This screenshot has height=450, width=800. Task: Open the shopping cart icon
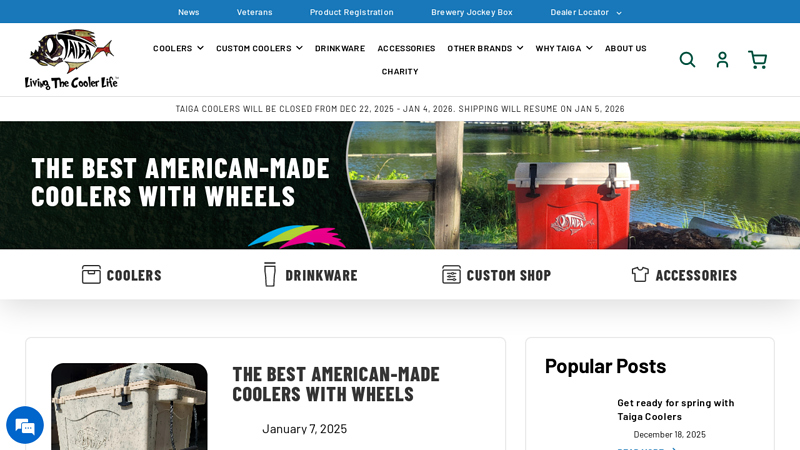click(757, 60)
